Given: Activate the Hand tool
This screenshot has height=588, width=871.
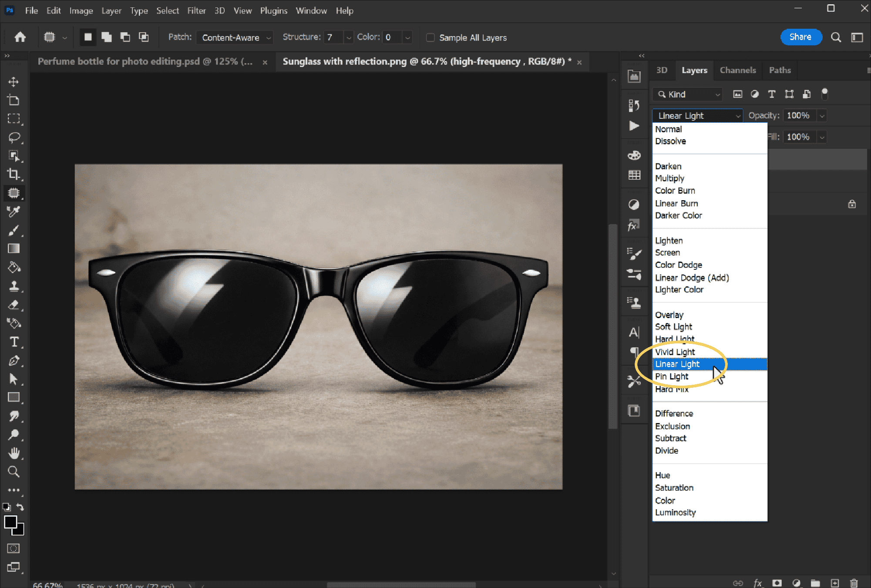Looking at the screenshot, I should [13, 453].
